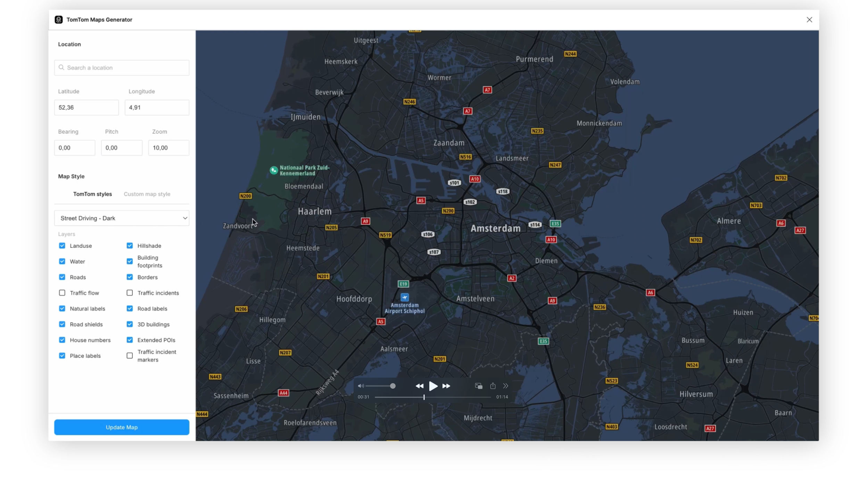This screenshot has width=868, height=480.
Task: Enable the Traffic flow layer checkbox
Action: click(62, 293)
